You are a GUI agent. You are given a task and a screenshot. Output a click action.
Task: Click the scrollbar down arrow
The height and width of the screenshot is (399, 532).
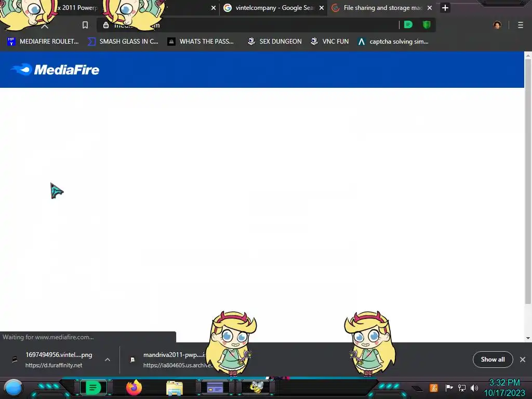[528, 338]
